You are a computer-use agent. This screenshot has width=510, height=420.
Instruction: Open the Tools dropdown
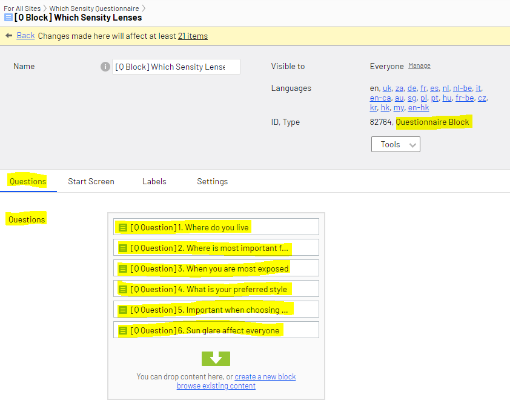click(x=396, y=144)
